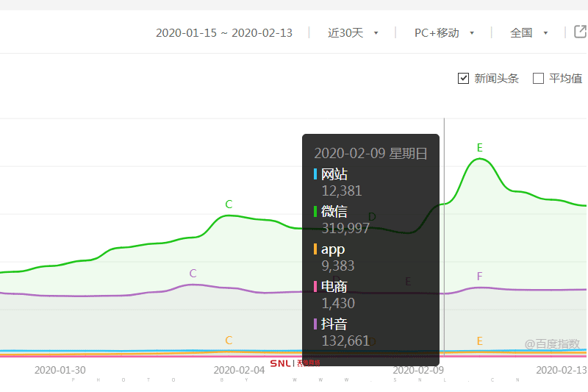Click the tooltip title 2020-02-09 星期日
This screenshot has width=588, height=392.
tap(370, 154)
